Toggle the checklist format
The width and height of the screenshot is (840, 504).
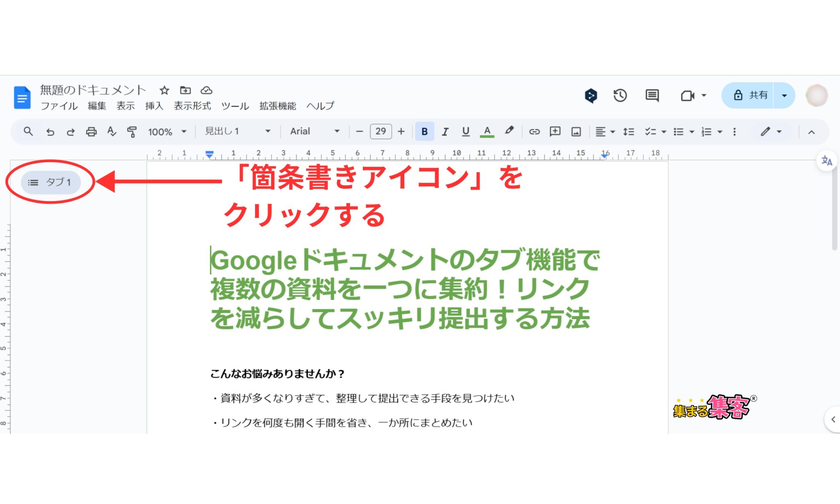pyautogui.click(x=650, y=132)
